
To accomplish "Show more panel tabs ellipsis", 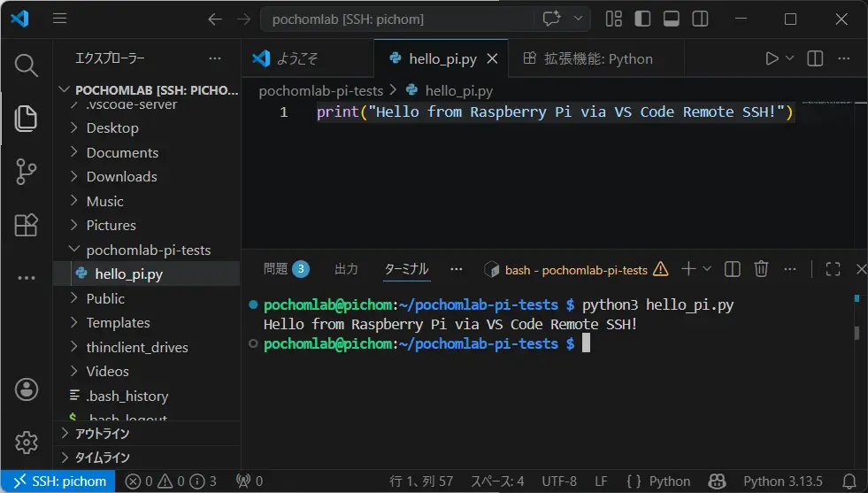I will click(x=457, y=269).
